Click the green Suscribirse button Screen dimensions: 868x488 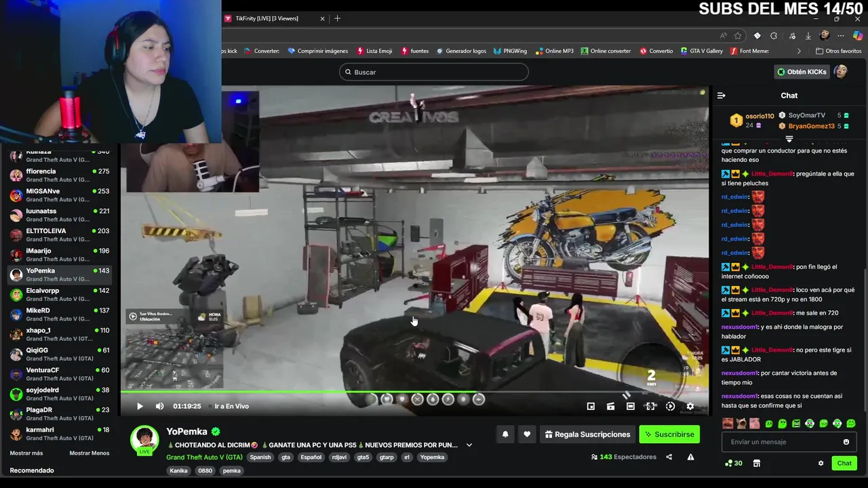669,434
